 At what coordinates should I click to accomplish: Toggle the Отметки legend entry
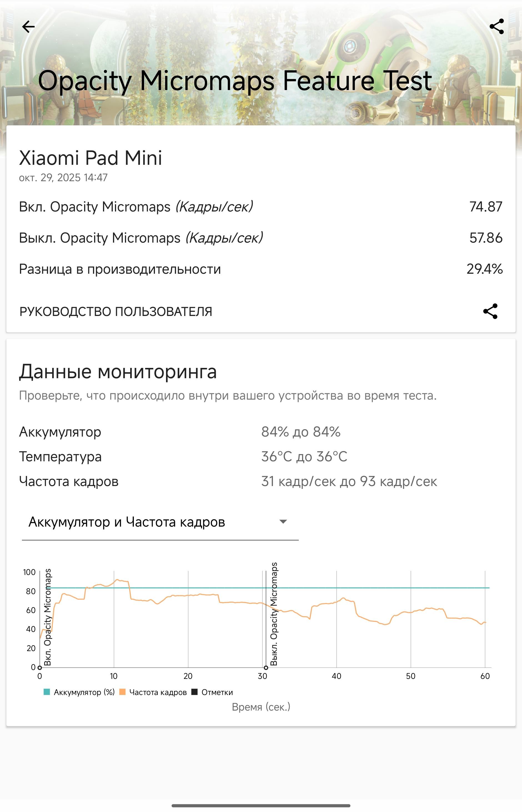tap(217, 692)
